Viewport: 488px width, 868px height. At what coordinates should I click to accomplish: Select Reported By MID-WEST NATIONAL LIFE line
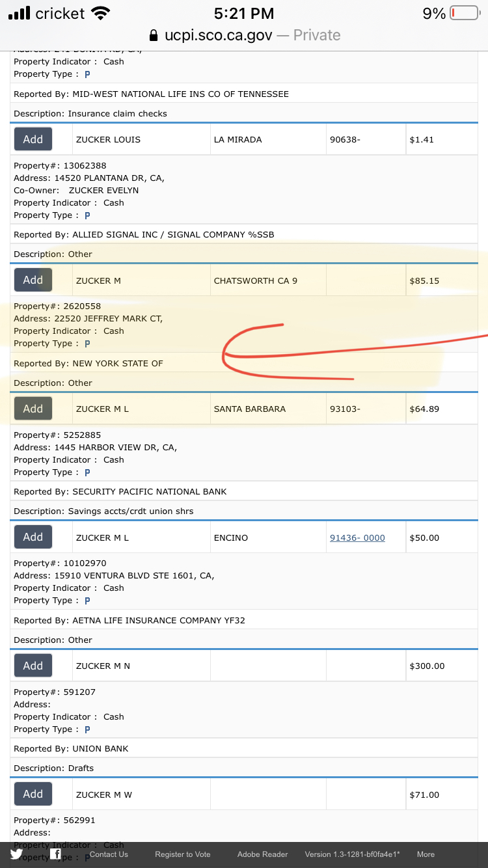[151, 94]
